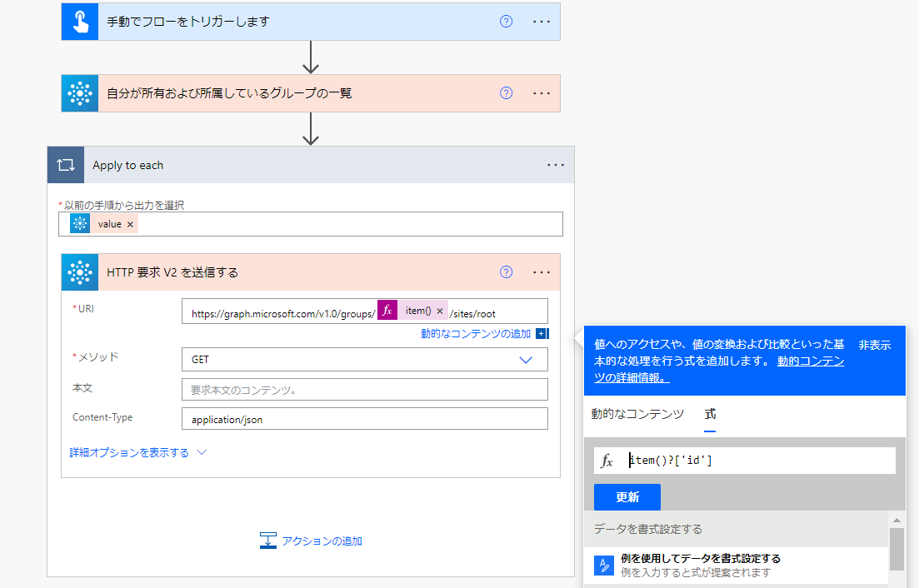Hide the tip with 非表示
This screenshot has width=919, height=588.
pyautogui.click(x=875, y=346)
